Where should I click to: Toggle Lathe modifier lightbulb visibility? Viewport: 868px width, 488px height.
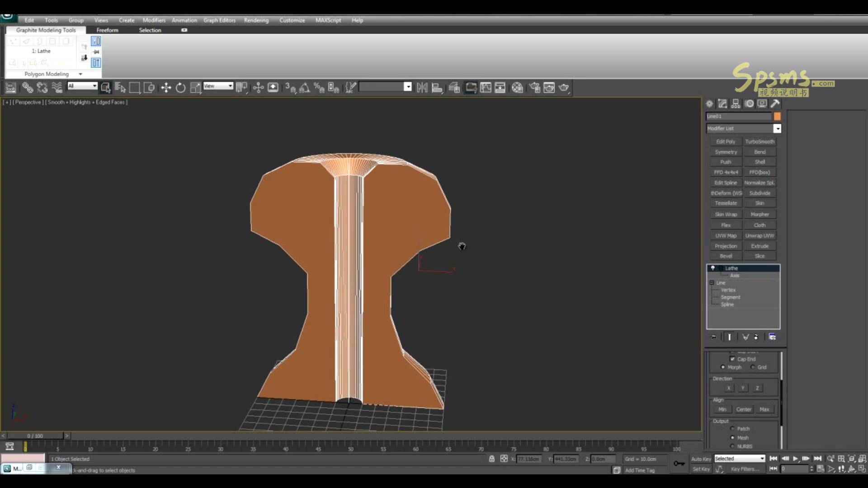pos(713,268)
